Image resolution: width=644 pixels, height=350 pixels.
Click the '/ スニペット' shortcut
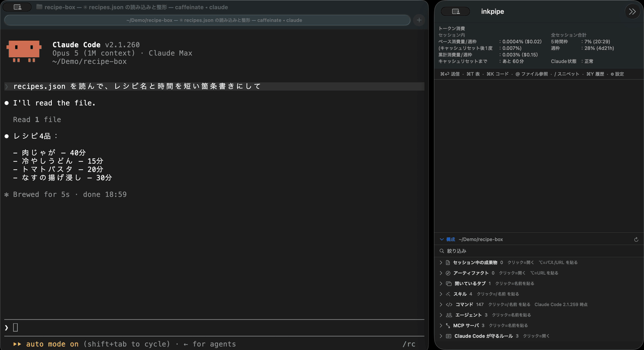coord(567,74)
